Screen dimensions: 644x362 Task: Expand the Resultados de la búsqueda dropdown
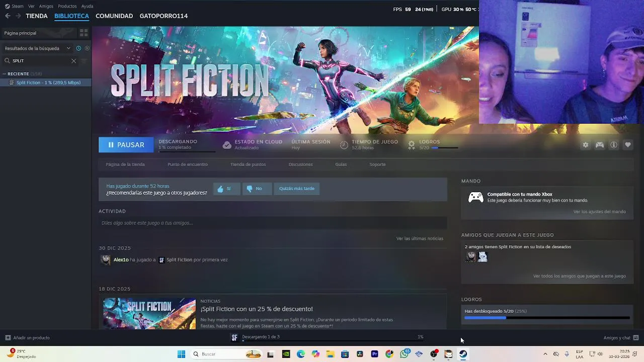coord(38,48)
